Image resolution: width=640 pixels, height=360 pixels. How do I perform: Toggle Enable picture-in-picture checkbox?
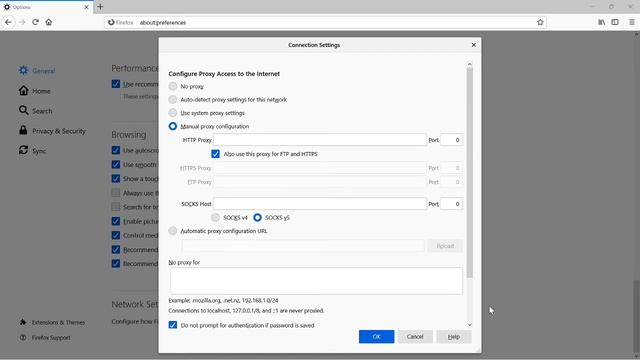pyautogui.click(x=116, y=221)
